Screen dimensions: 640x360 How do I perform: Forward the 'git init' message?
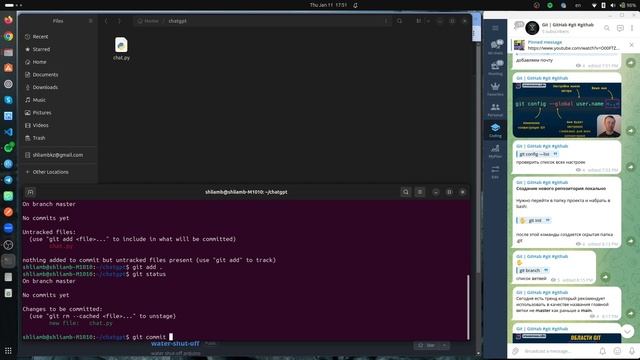[x=631, y=241]
